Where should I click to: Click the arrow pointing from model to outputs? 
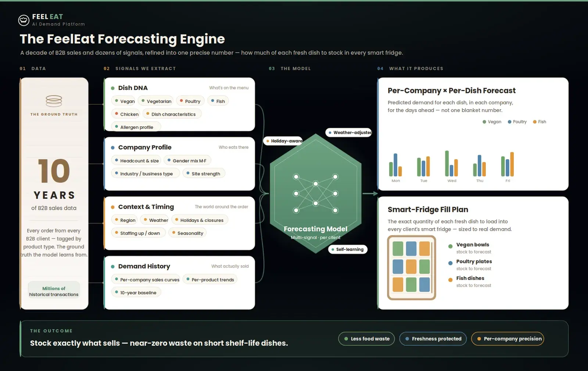[370, 194]
